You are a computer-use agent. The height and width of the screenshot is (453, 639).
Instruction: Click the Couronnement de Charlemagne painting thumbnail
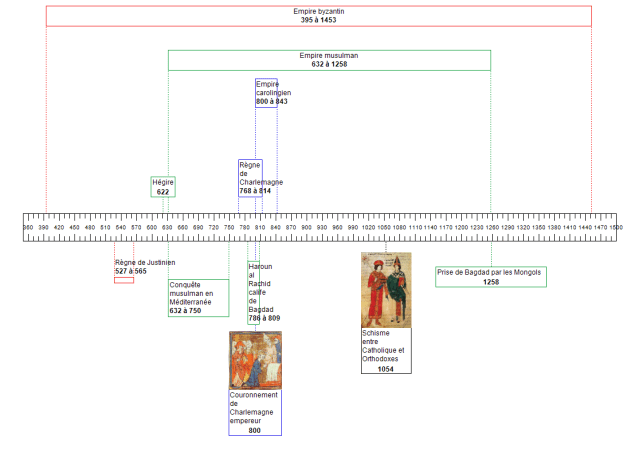point(255,360)
